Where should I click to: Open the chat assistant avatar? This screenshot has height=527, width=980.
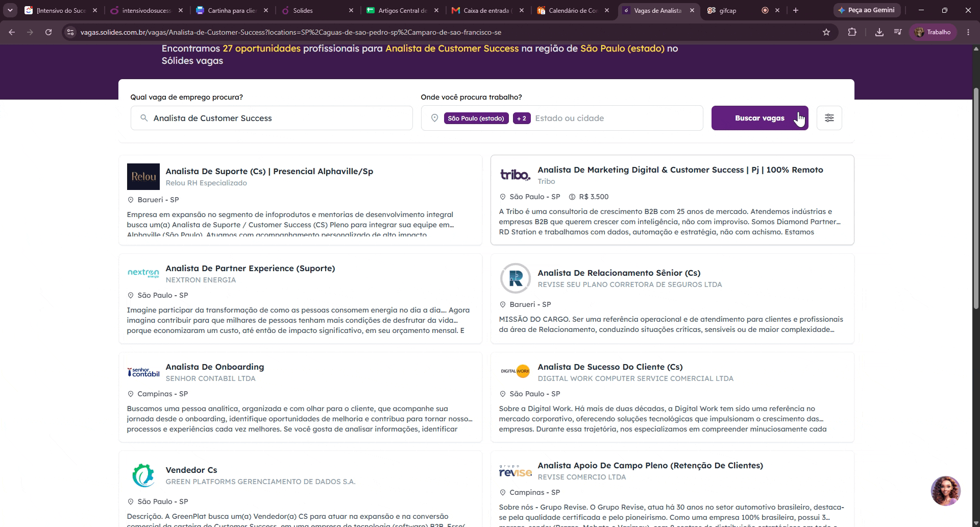pos(945,491)
